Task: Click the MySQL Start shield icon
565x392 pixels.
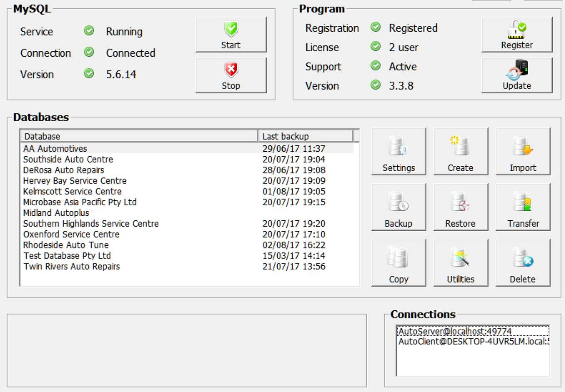Action: 231,30
